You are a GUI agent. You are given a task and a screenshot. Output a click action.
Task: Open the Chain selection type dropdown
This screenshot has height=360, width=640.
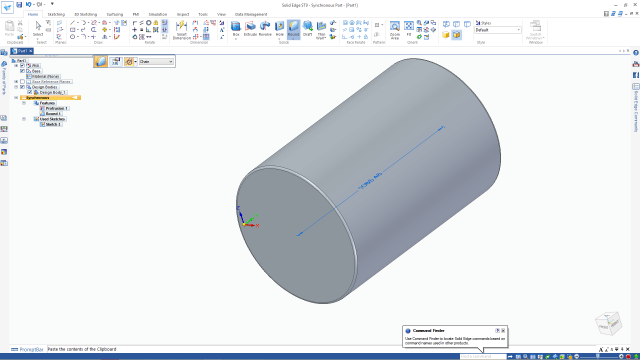click(x=156, y=62)
